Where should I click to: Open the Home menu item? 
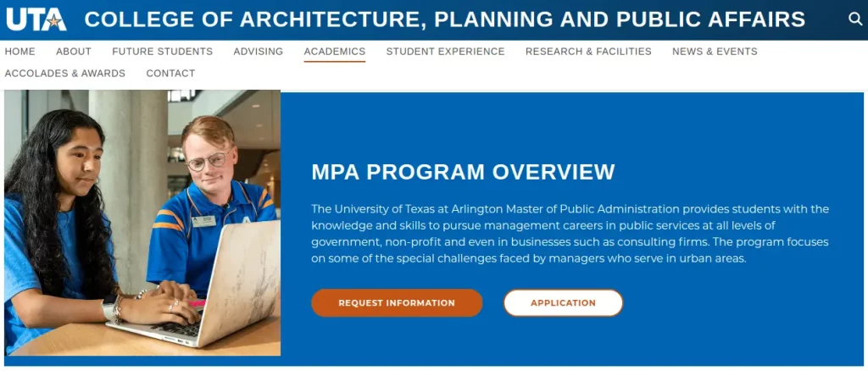tap(20, 52)
